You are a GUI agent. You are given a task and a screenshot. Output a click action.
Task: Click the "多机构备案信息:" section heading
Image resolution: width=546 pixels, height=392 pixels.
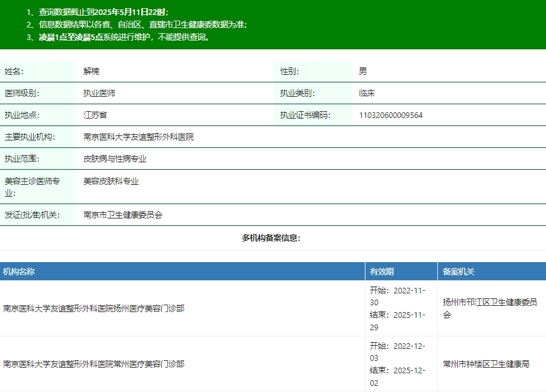tap(271, 238)
